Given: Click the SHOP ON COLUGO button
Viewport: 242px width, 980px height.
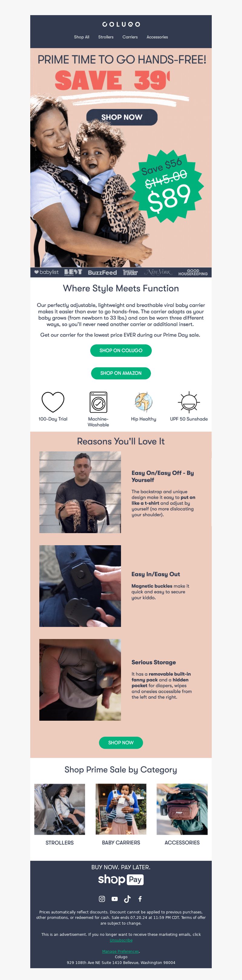Looking at the screenshot, I should pyautogui.click(x=121, y=350).
